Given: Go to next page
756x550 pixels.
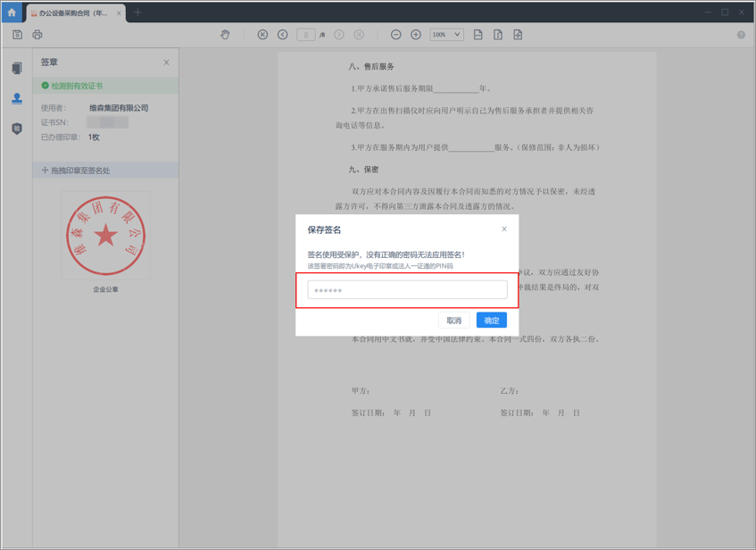Looking at the screenshot, I should (x=339, y=35).
